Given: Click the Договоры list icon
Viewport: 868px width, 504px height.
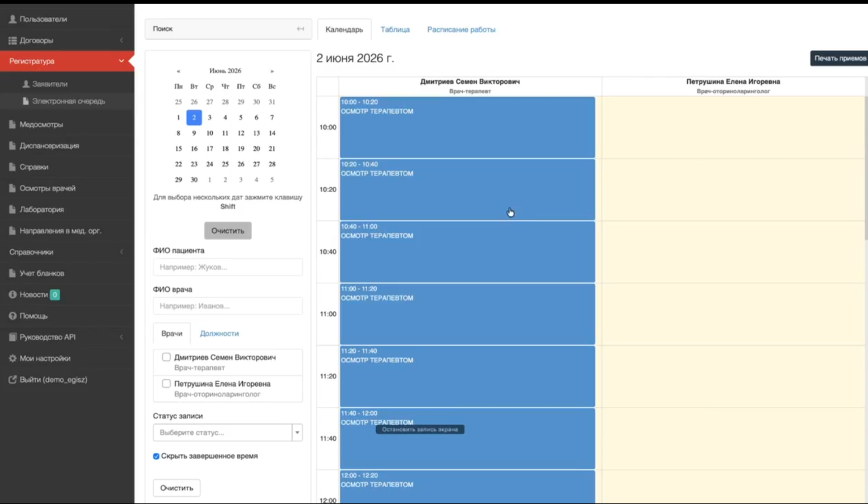Looking at the screenshot, I should pos(13,40).
